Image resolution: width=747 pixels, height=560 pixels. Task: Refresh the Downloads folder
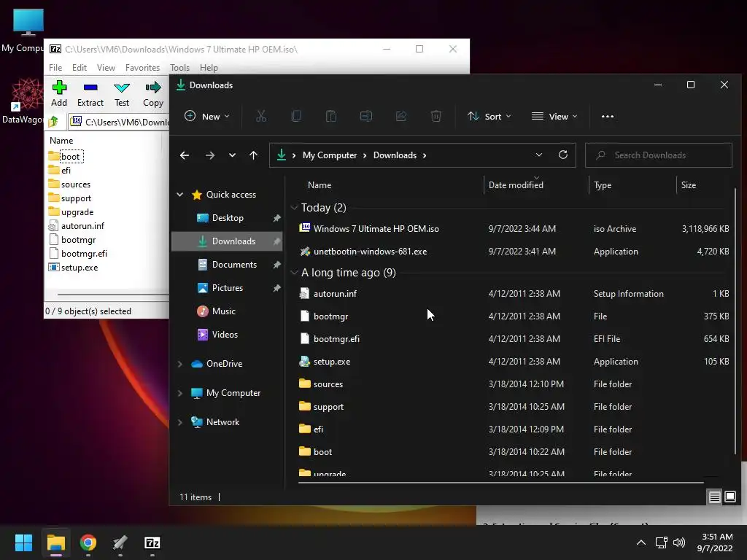pyautogui.click(x=563, y=155)
